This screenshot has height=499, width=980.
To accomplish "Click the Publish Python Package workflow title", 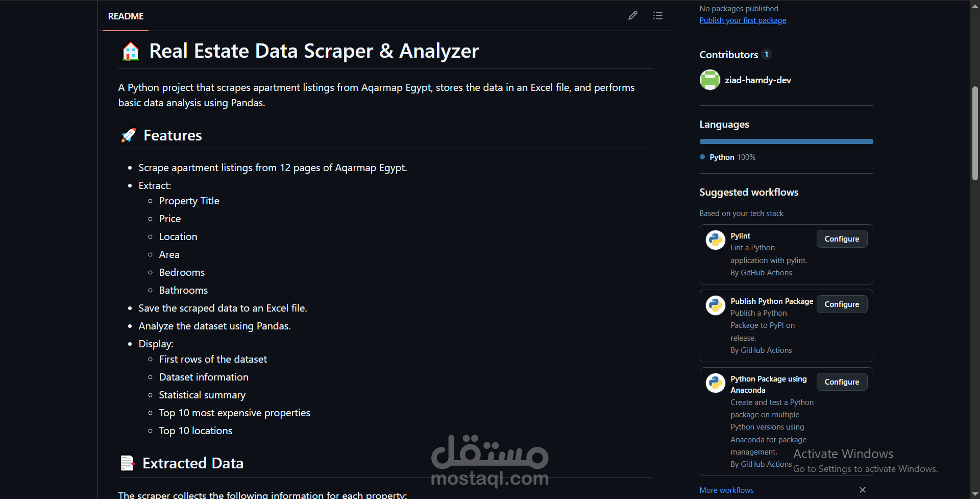I will pyautogui.click(x=772, y=301).
